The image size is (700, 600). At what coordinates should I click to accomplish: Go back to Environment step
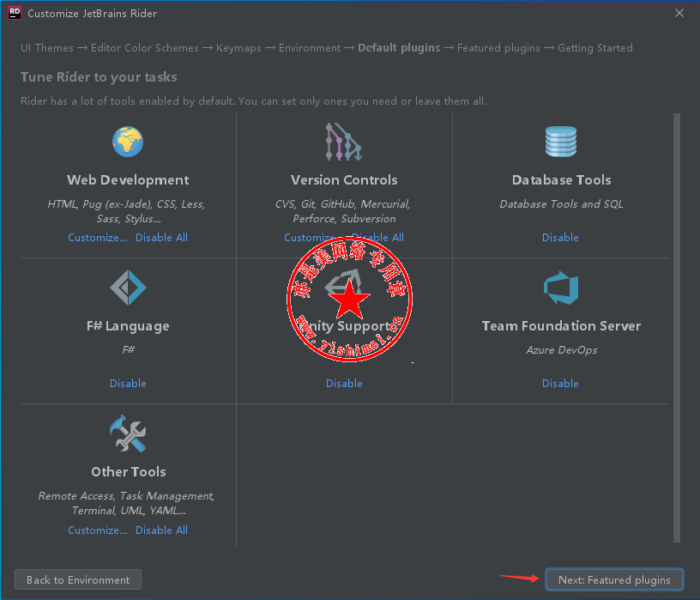78,579
